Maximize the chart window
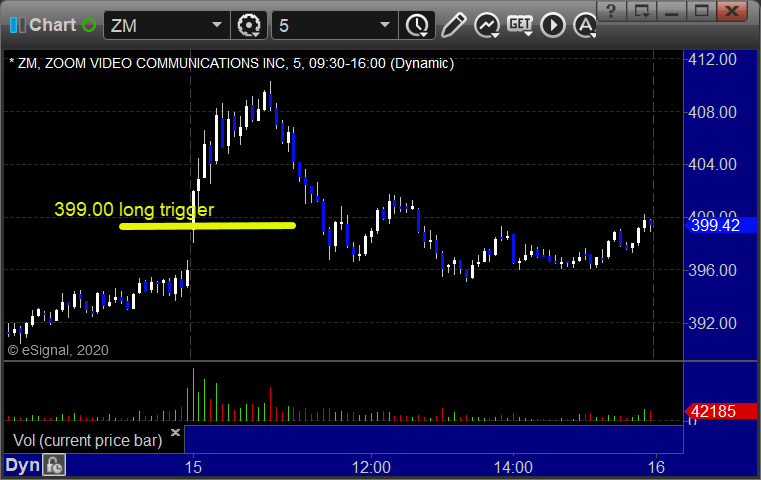The image size is (761, 480). coord(701,11)
